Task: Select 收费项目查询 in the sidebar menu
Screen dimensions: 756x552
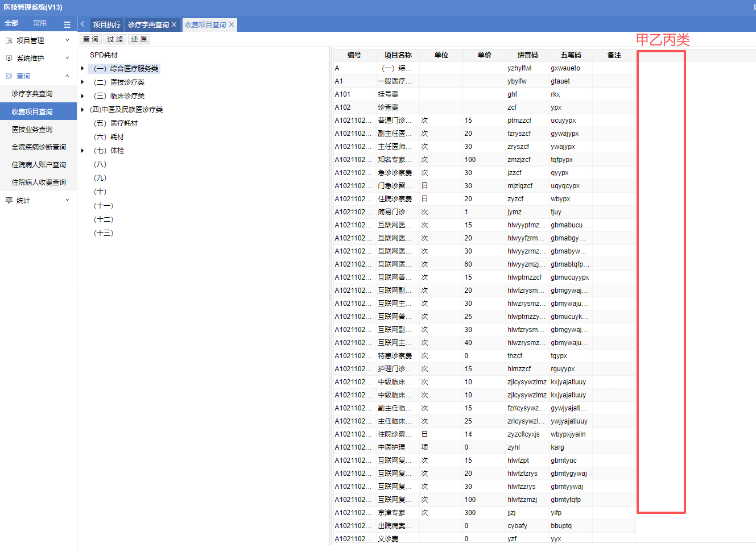Action: click(38, 111)
